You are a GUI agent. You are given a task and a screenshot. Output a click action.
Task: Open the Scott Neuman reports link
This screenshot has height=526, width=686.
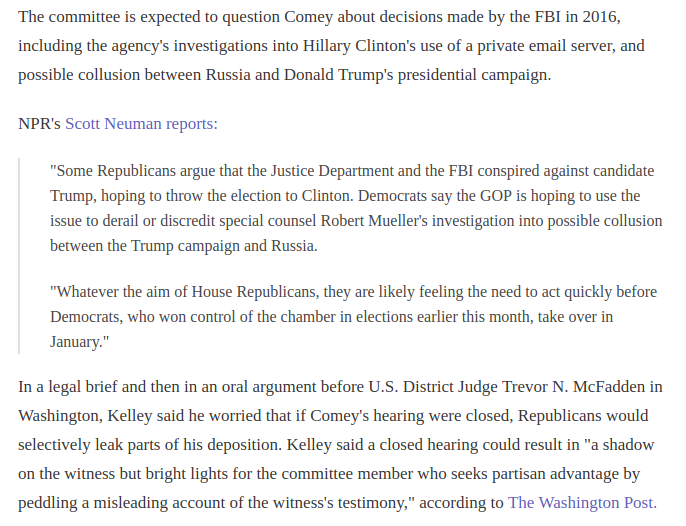tap(141, 124)
